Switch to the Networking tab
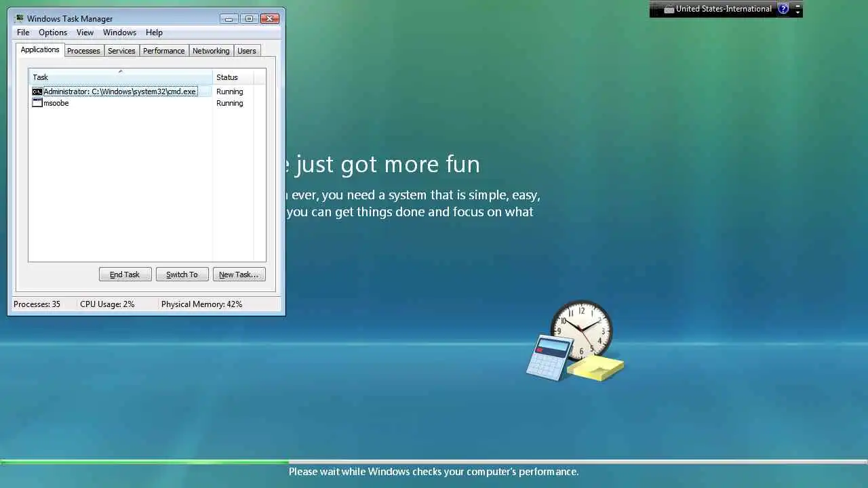 coord(211,51)
